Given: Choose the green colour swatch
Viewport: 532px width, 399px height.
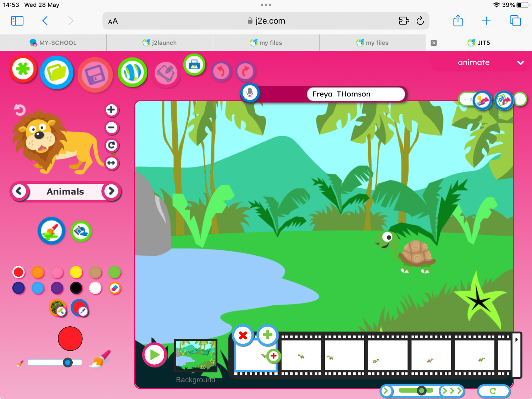Looking at the screenshot, I should click(x=115, y=272).
